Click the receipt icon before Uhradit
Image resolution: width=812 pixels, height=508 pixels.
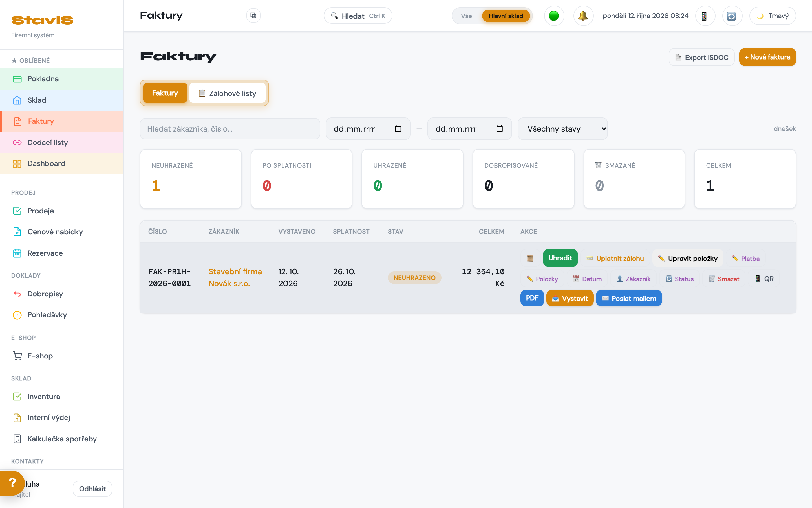coord(530,258)
